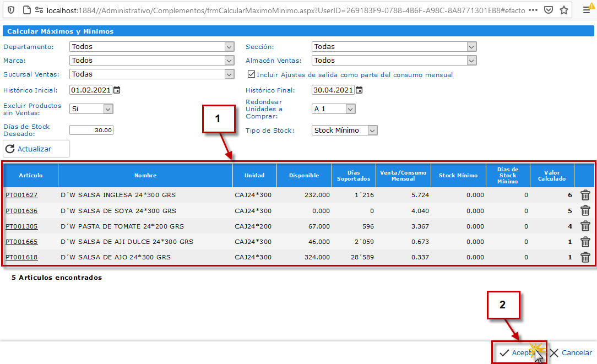The width and height of the screenshot is (597, 364).
Task: Toggle Incluir Ajustes de salida checkbox
Action: pyautogui.click(x=252, y=74)
